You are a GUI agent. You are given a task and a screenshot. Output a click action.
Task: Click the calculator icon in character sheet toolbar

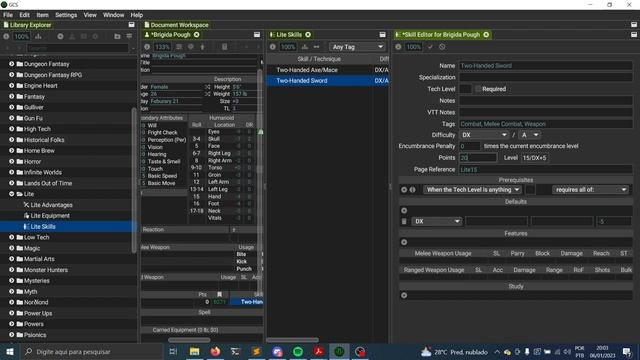point(224,47)
